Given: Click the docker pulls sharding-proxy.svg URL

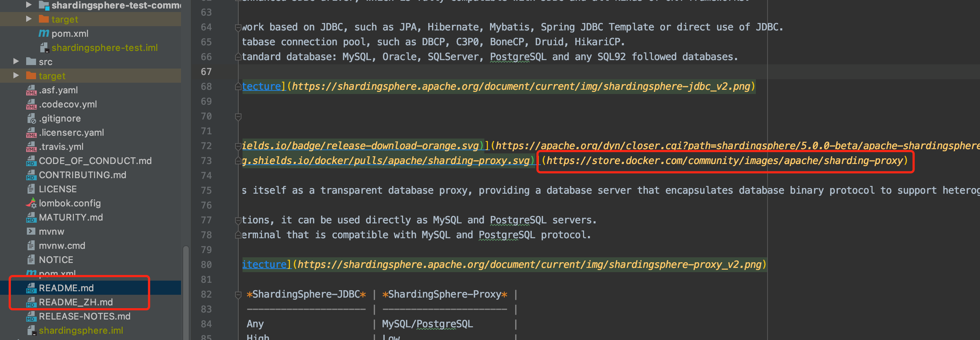Looking at the screenshot, I should coord(386,160).
